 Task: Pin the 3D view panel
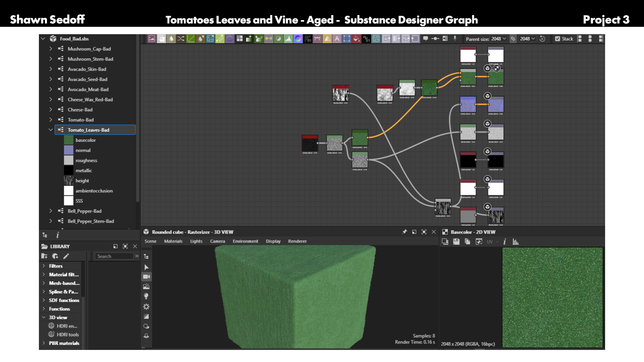pos(405,232)
